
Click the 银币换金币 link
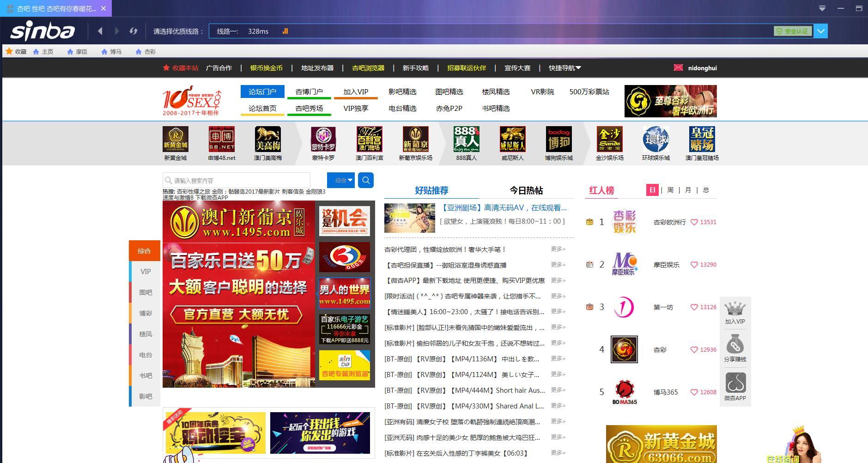(x=267, y=68)
